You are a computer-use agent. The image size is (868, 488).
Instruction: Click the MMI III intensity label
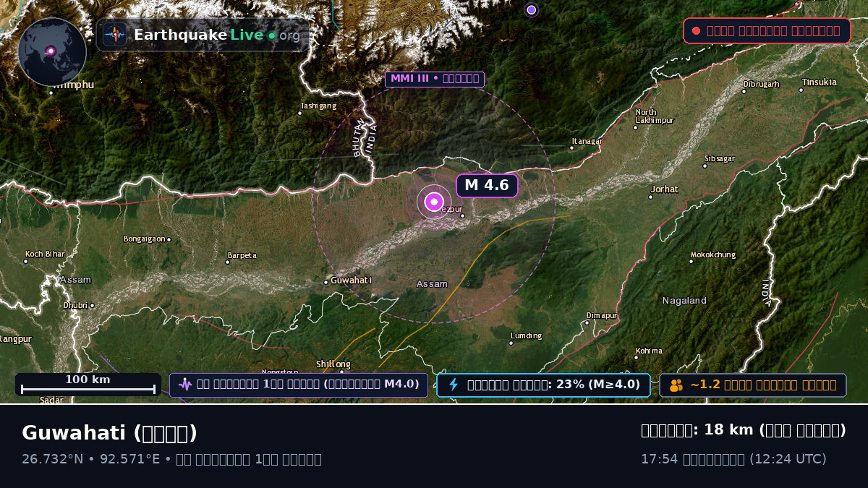point(435,79)
